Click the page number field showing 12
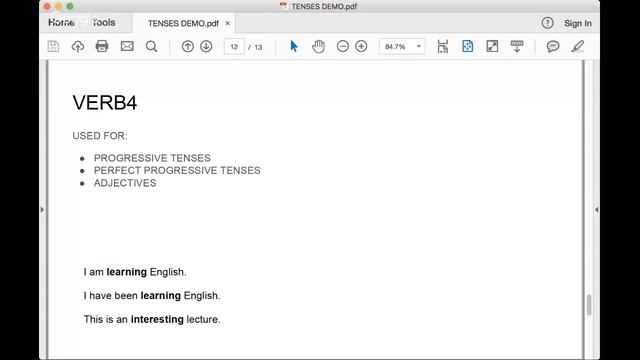 click(x=234, y=47)
